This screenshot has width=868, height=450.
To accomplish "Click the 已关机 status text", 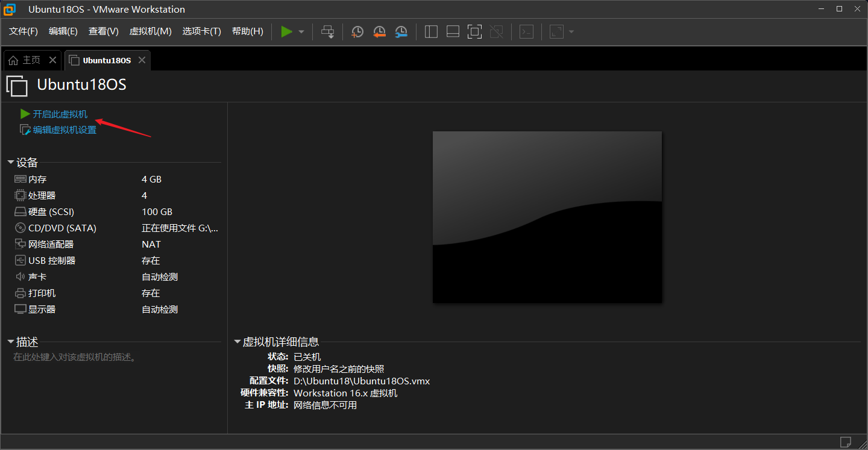I will click(x=307, y=357).
